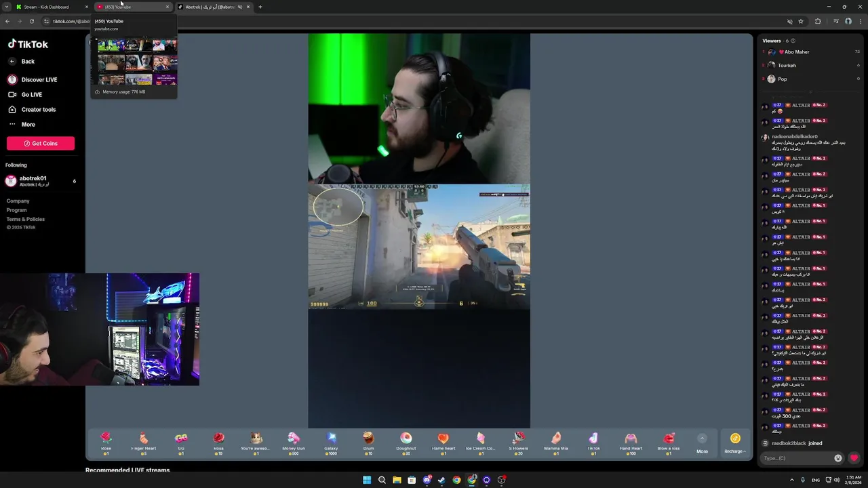The image size is (868, 488).
Task: Send a heart like
Action: [854, 458]
